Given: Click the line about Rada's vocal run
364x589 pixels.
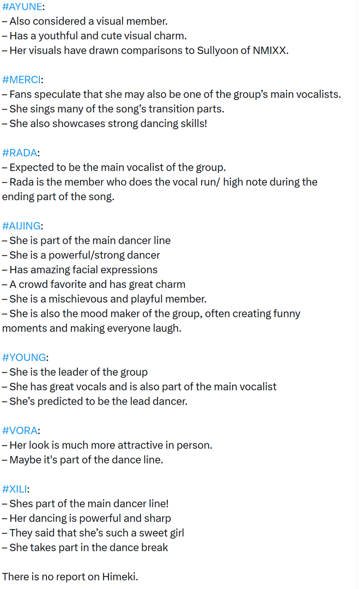Looking at the screenshot, I should pyautogui.click(x=160, y=189).
